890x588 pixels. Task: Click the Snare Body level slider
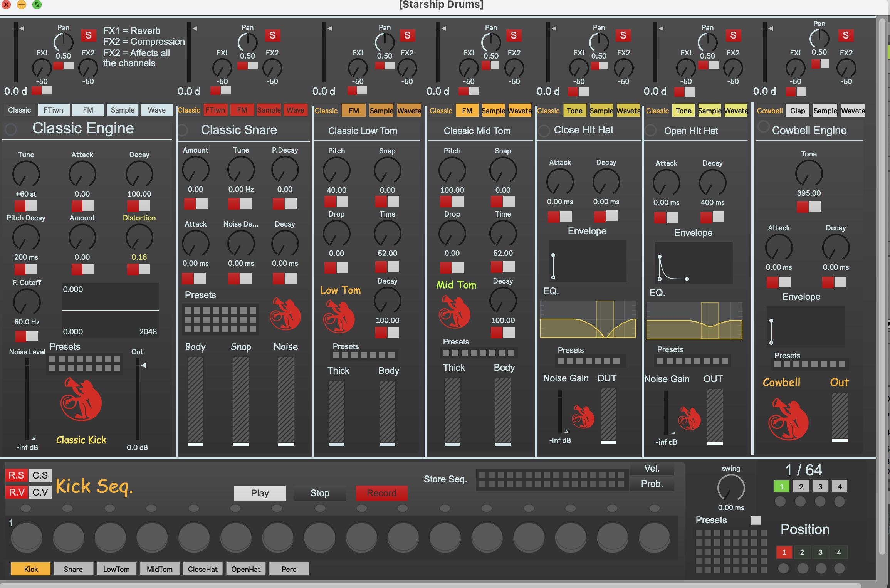(x=195, y=401)
